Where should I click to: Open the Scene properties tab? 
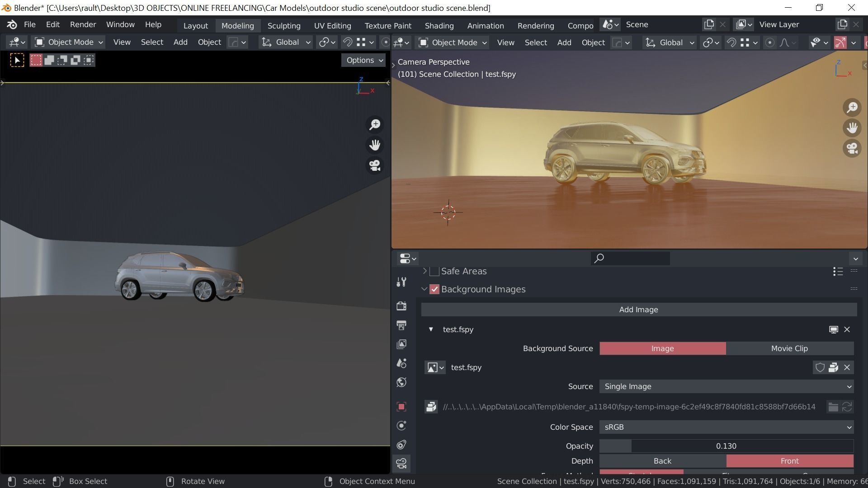[x=401, y=363]
